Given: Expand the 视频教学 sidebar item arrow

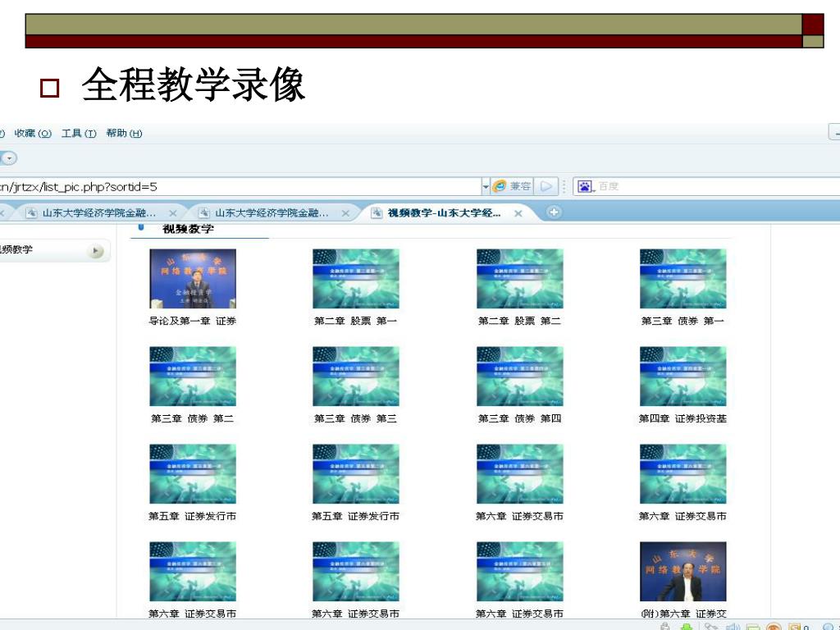Looking at the screenshot, I should (96, 251).
